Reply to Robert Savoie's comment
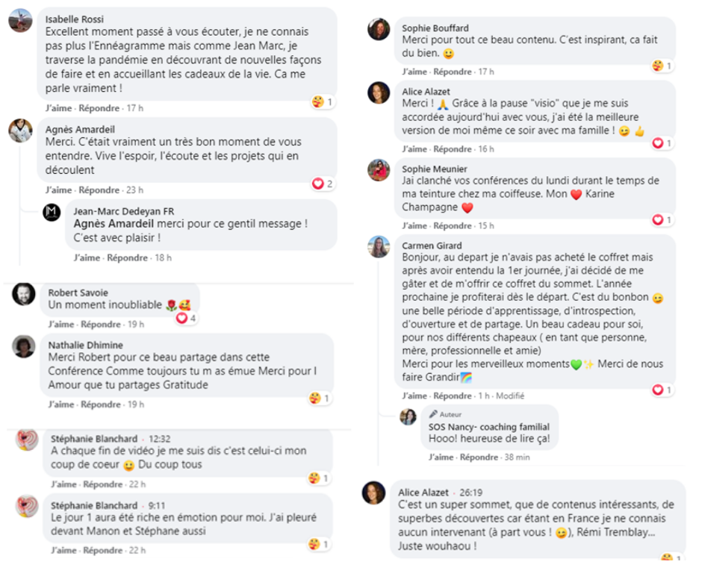The height and width of the screenshot is (588, 702). (x=101, y=325)
